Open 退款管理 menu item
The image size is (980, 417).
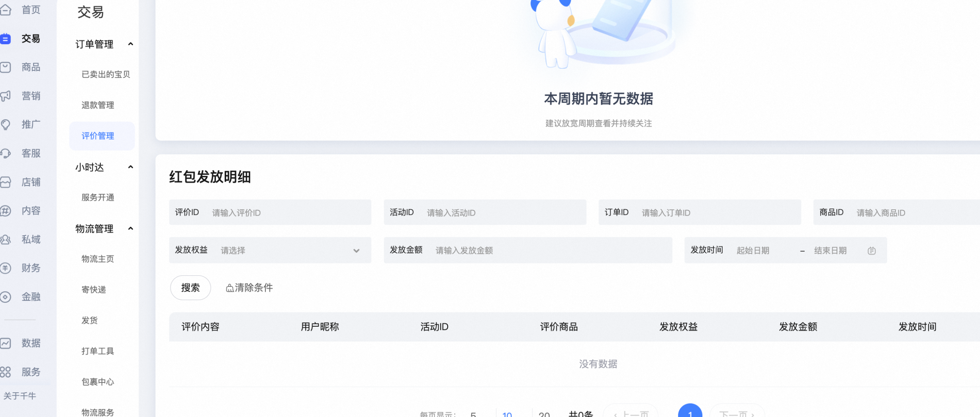(x=98, y=105)
